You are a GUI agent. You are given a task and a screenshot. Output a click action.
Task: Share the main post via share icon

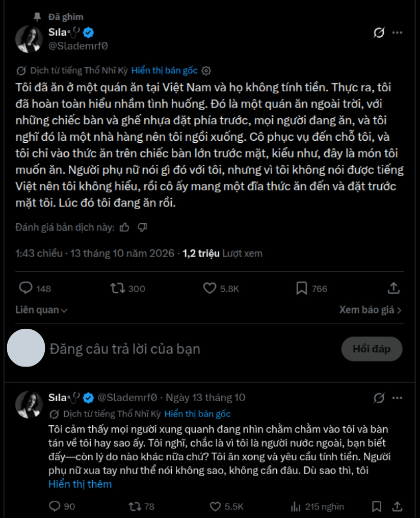tap(393, 289)
